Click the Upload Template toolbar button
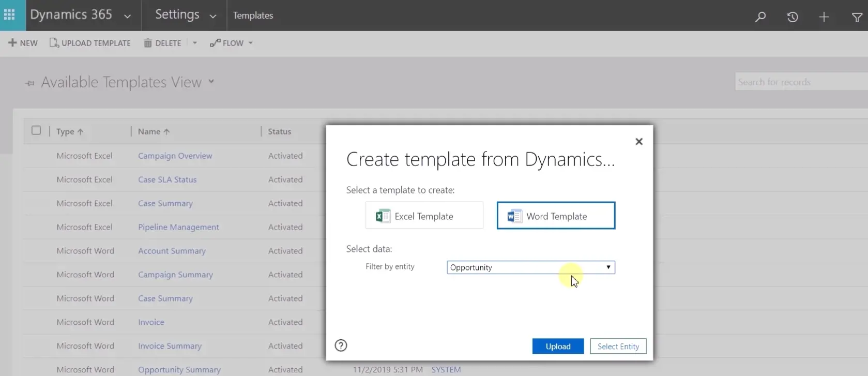This screenshot has height=376, width=868. (90, 43)
